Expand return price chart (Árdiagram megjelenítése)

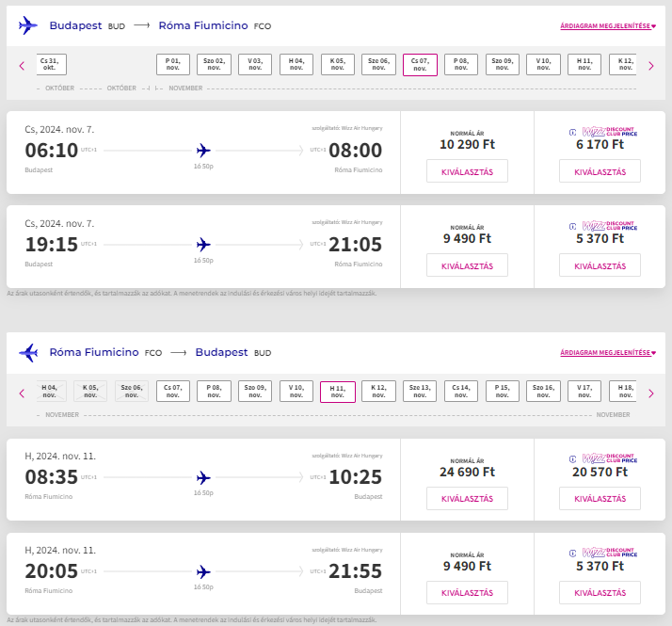[607, 354]
